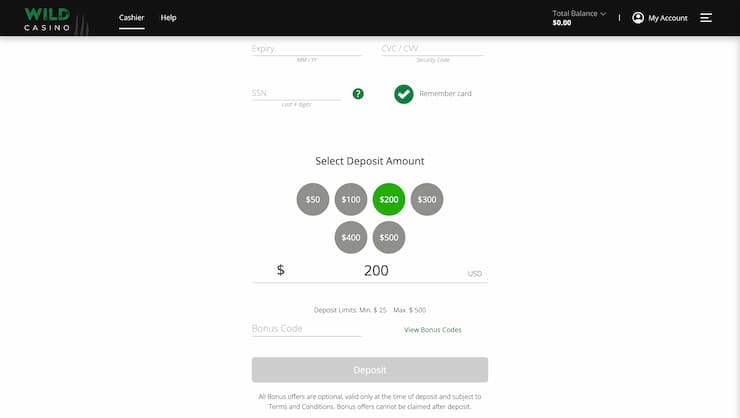
Task: Click the Remember card label
Action: point(445,93)
